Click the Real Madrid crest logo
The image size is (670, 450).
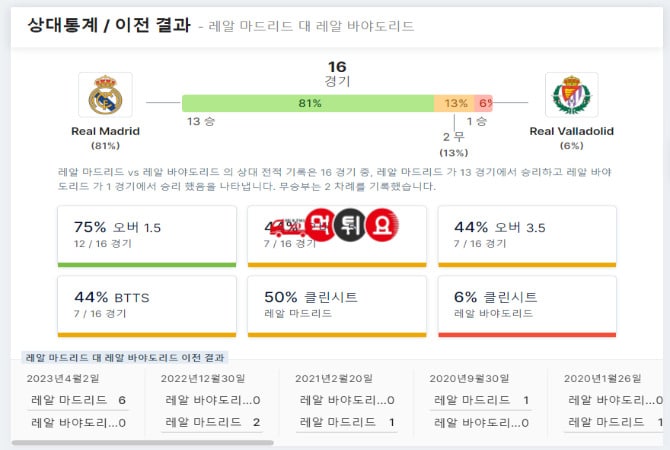[105, 95]
